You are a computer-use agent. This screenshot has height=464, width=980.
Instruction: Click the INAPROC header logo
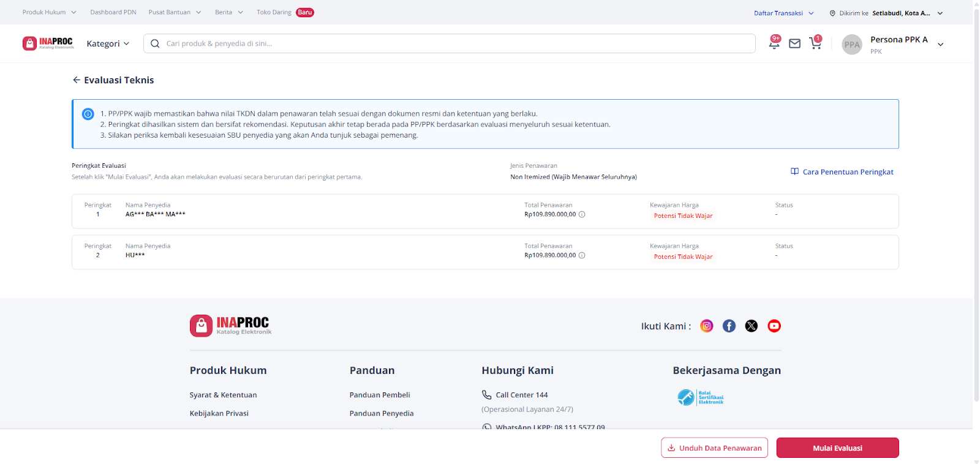pyautogui.click(x=48, y=43)
